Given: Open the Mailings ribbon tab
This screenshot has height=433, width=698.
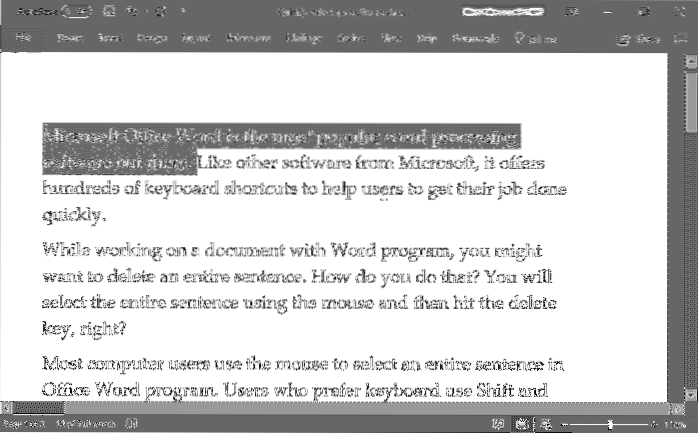Looking at the screenshot, I should pos(304,38).
